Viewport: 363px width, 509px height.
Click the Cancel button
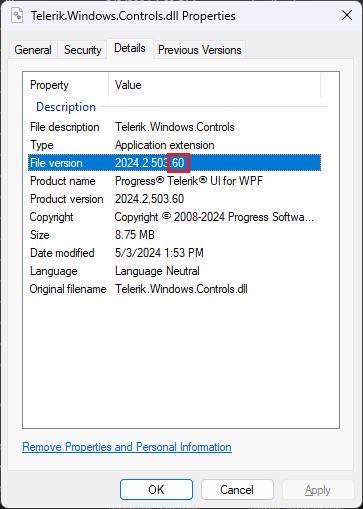(237, 490)
